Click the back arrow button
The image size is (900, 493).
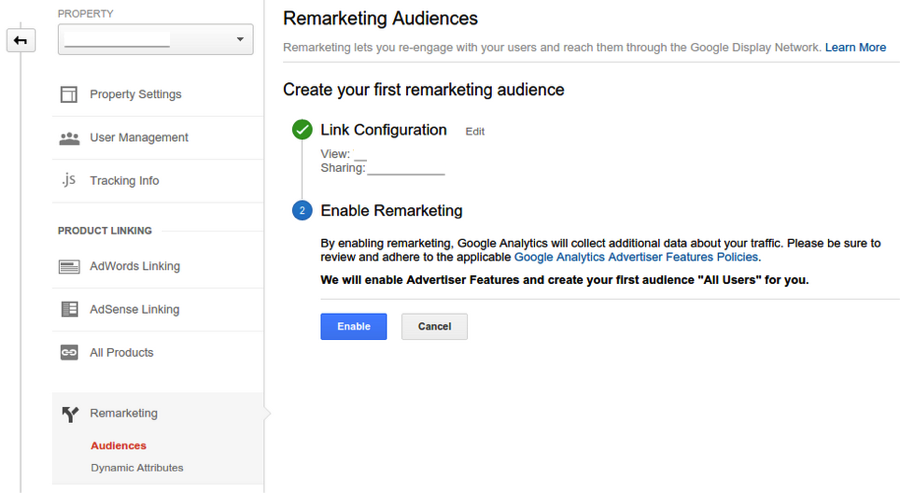(x=21, y=41)
